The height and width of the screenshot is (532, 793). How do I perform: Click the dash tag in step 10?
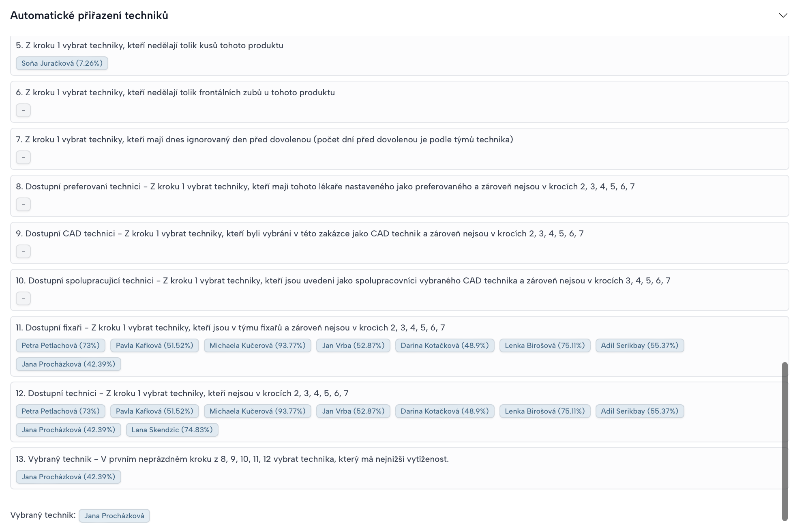pos(23,298)
